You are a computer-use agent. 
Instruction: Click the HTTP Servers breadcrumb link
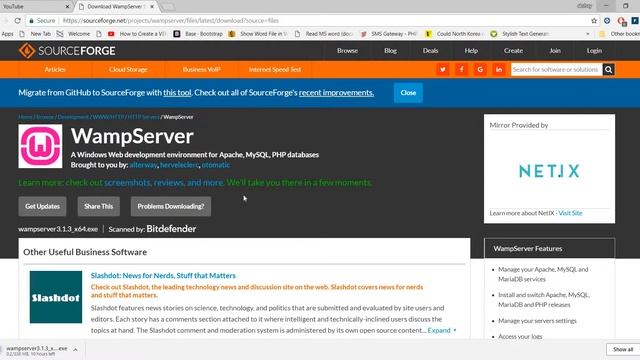(x=143, y=117)
